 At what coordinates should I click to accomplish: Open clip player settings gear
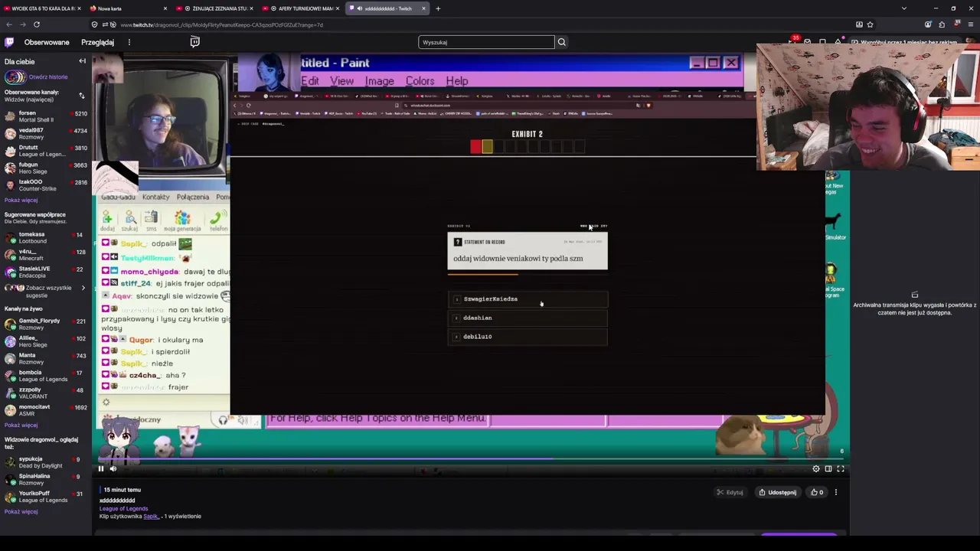coord(816,469)
